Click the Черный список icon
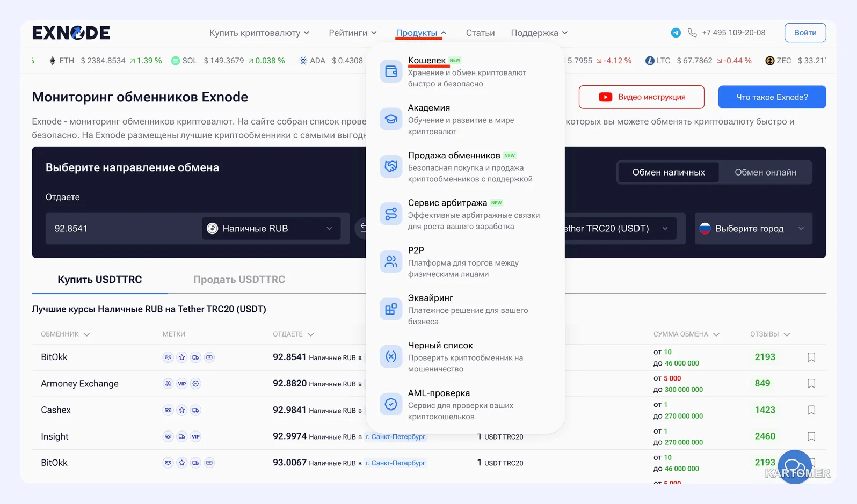Screen dimensions: 857x504 pos(391,356)
